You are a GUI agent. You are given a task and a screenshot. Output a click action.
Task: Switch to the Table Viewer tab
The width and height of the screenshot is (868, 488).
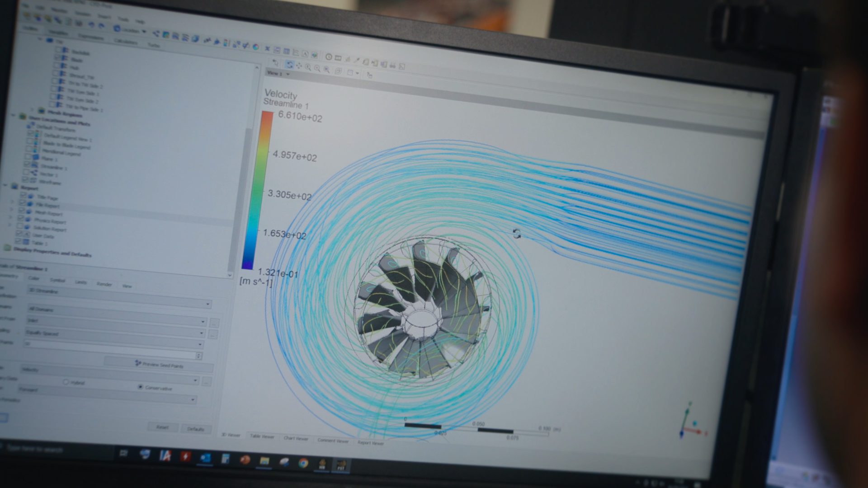click(262, 436)
